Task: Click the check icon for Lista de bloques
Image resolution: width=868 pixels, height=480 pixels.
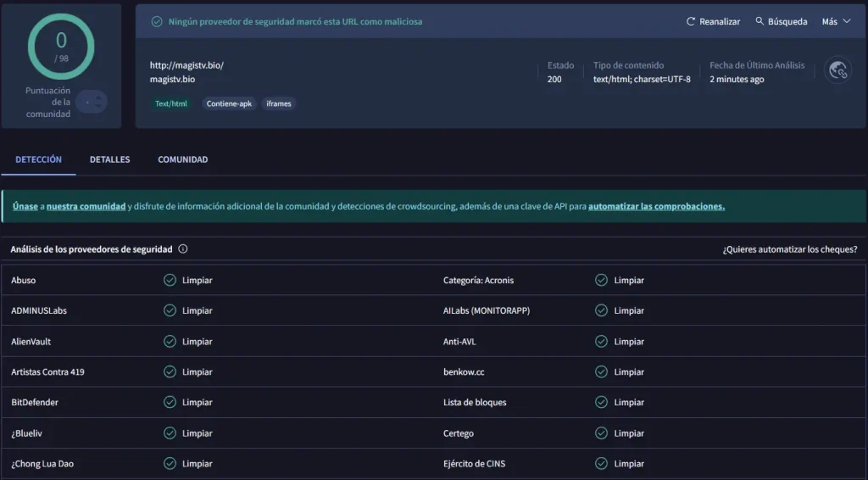Action: (601, 403)
